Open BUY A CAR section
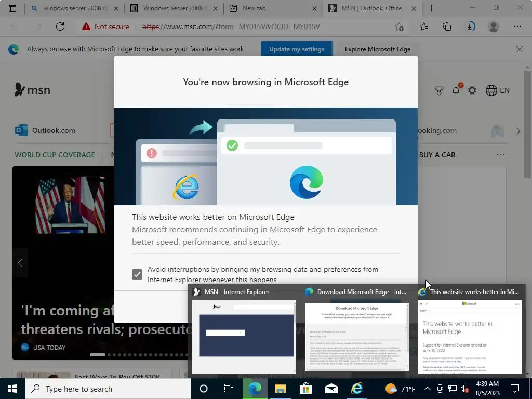 (x=437, y=155)
